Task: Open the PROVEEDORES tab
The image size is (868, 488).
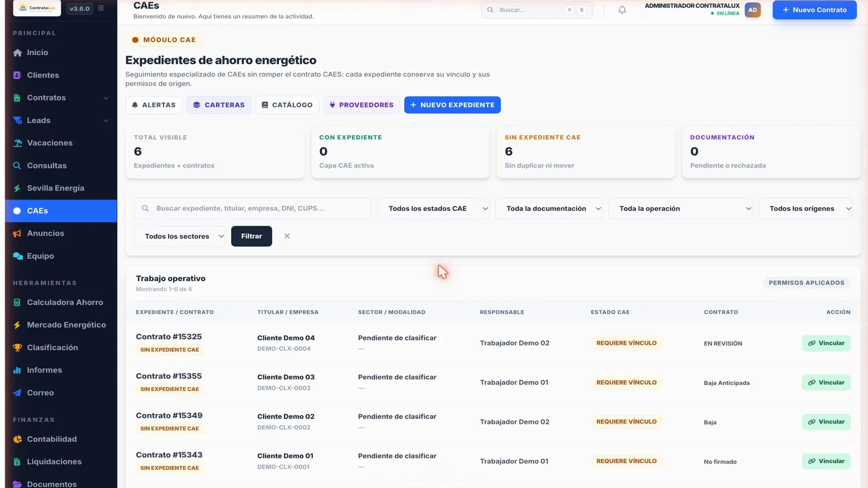Action: click(362, 105)
